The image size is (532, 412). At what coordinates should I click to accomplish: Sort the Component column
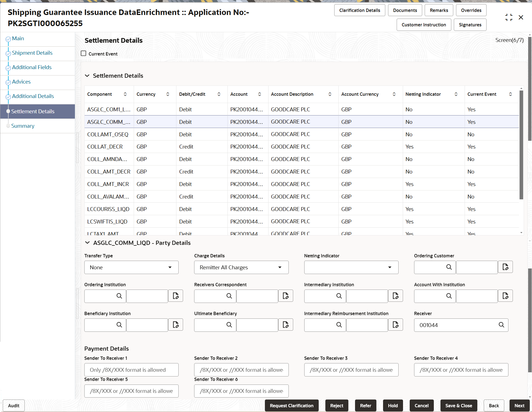coord(125,94)
